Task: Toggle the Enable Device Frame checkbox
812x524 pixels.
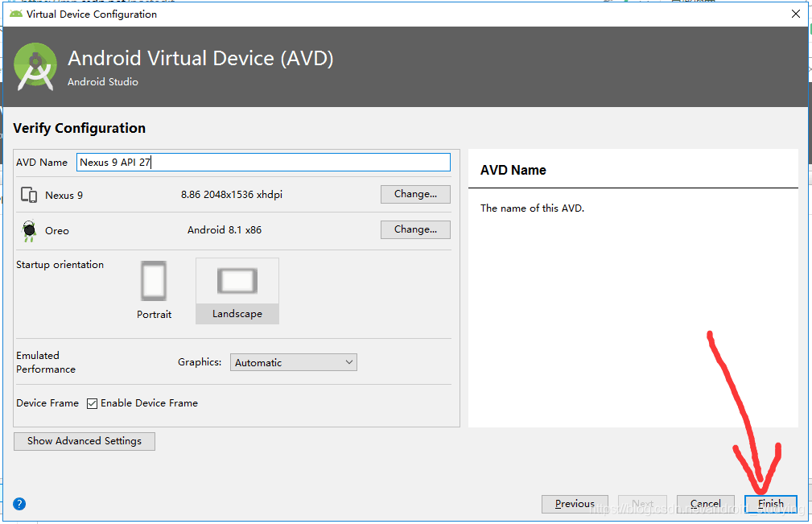Action: click(x=93, y=403)
